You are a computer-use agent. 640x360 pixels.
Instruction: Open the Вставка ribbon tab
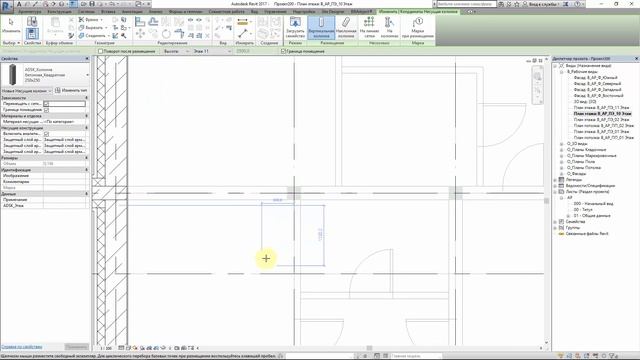(x=108, y=12)
